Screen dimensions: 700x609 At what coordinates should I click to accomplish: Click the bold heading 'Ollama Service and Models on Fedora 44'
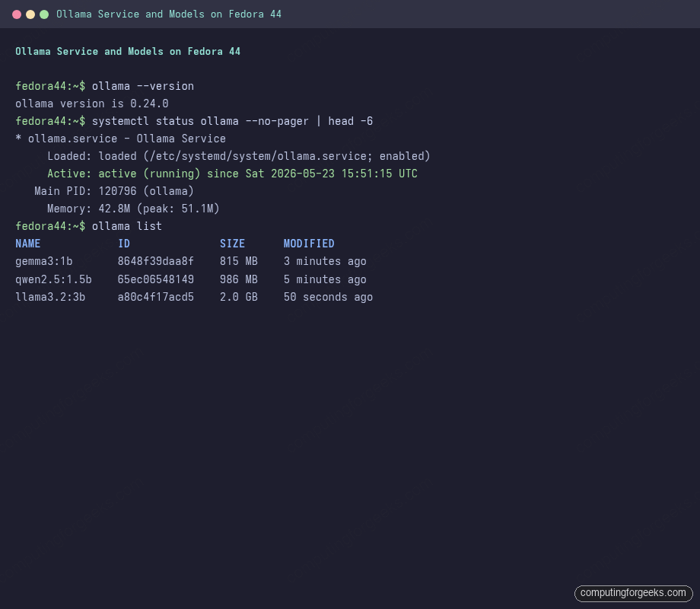pyautogui.click(x=128, y=51)
